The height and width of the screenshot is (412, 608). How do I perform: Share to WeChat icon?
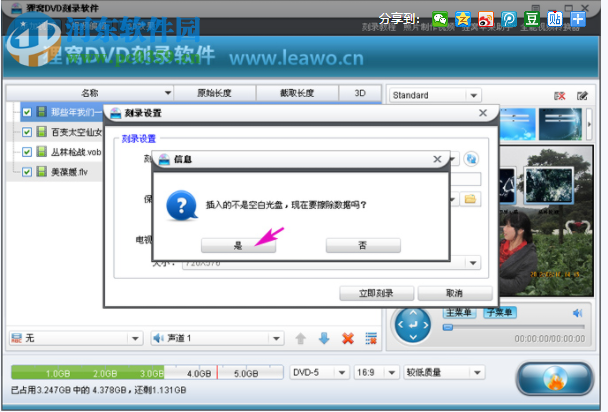[440, 19]
